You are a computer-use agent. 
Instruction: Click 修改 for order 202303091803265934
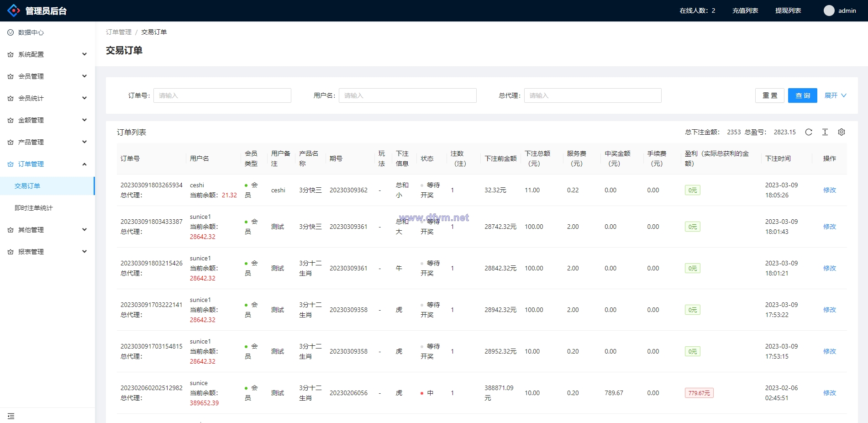[830, 190]
